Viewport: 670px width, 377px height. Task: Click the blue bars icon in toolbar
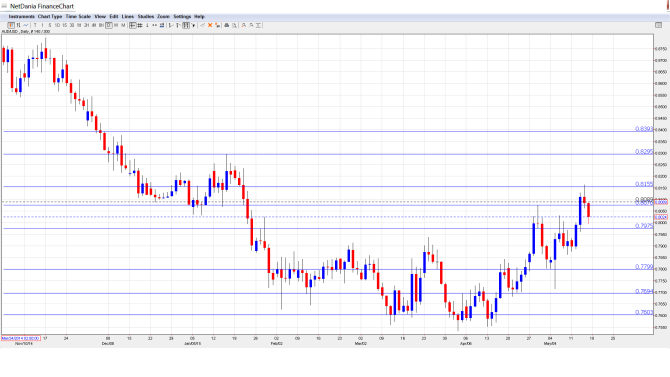(x=162, y=26)
